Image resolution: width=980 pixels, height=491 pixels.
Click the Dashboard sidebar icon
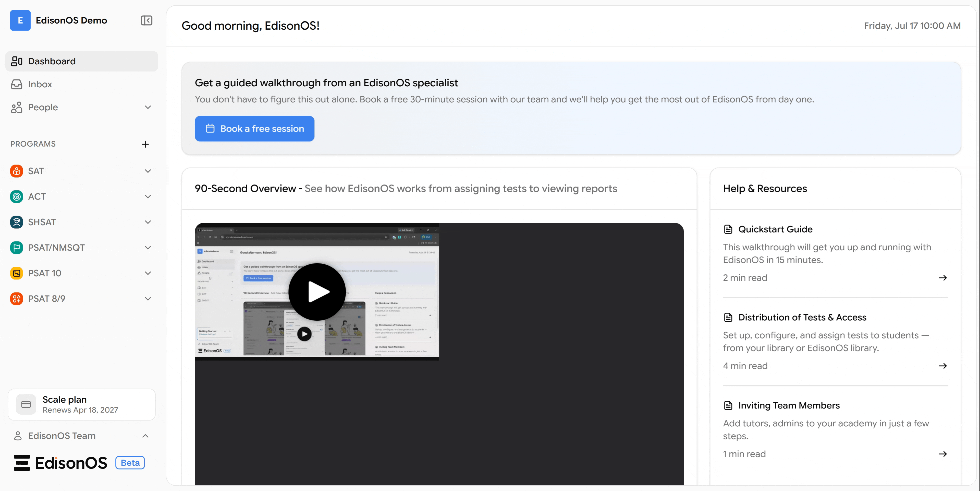pyautogui.click(x=17, y=61)
